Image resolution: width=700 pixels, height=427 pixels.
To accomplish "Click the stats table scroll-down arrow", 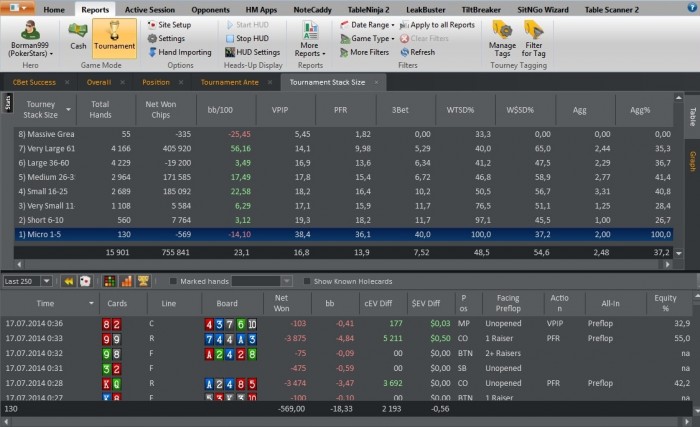I will coord(679,253).
